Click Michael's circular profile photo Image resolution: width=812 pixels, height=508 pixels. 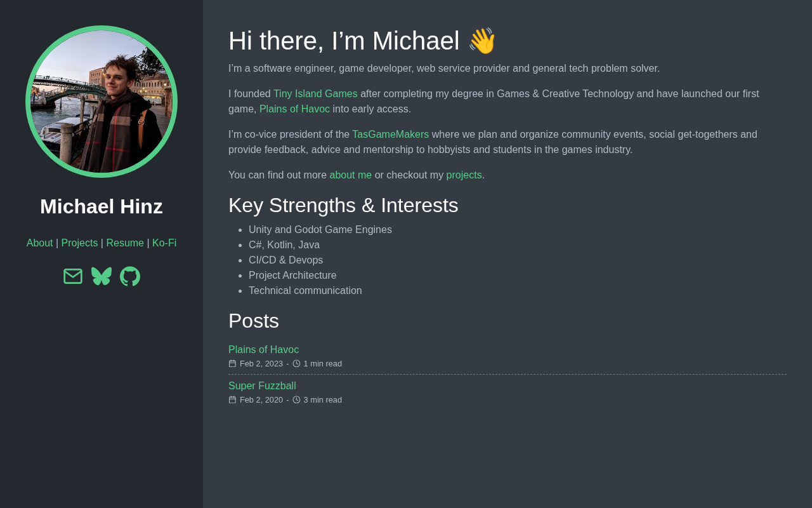point(101,102)
